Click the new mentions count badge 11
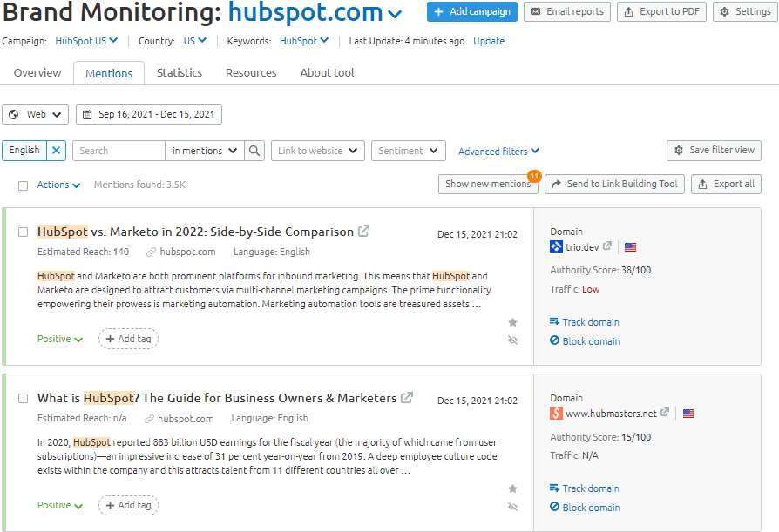This screenshot has width=779, height=532. click(534, 176)
